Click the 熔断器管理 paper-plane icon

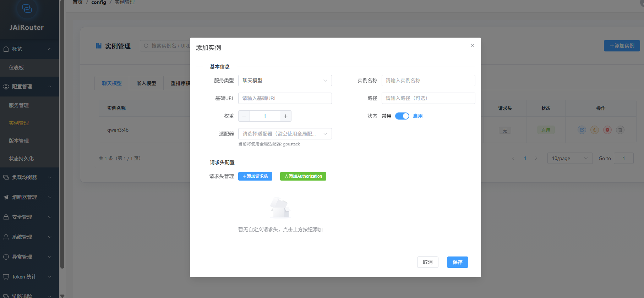[6, 197]
